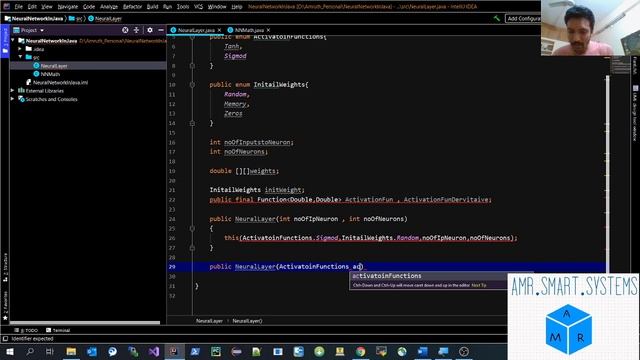Open the Edit menu
The width and height of the screenshot is (640, 360).
32,7
